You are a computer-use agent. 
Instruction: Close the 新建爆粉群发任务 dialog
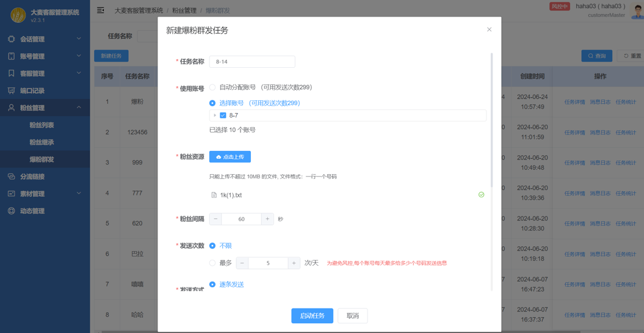(489, 29)
